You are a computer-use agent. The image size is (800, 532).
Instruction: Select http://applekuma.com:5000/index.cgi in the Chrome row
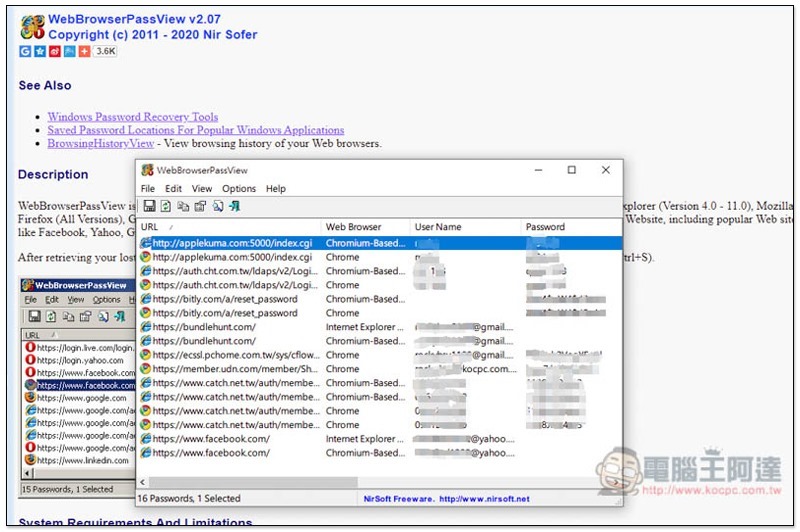coord(232,257)
